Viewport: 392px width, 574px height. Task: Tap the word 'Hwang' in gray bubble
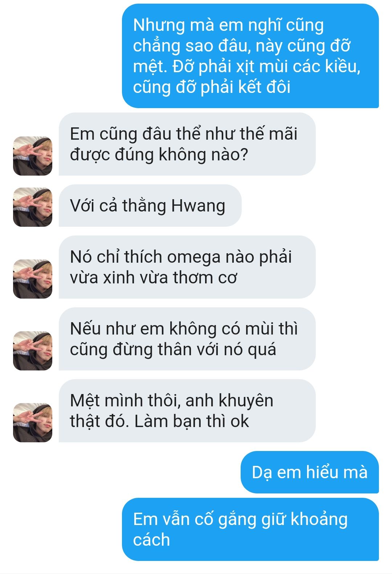point(198,206)
